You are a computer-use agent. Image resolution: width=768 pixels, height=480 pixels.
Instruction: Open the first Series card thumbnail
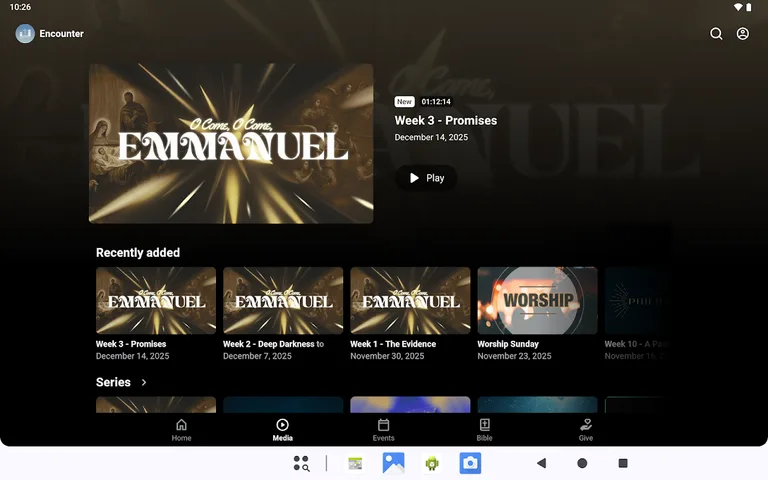(x=156, y=405)
